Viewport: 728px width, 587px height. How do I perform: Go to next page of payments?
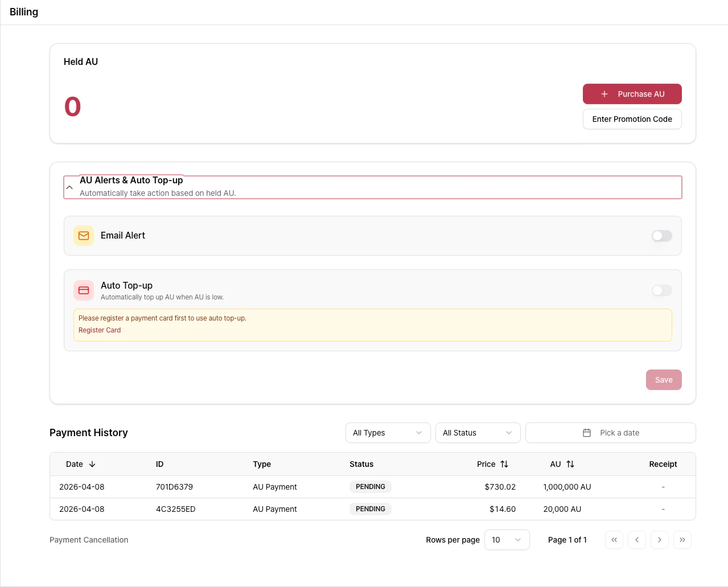click(x=660, y=540)
